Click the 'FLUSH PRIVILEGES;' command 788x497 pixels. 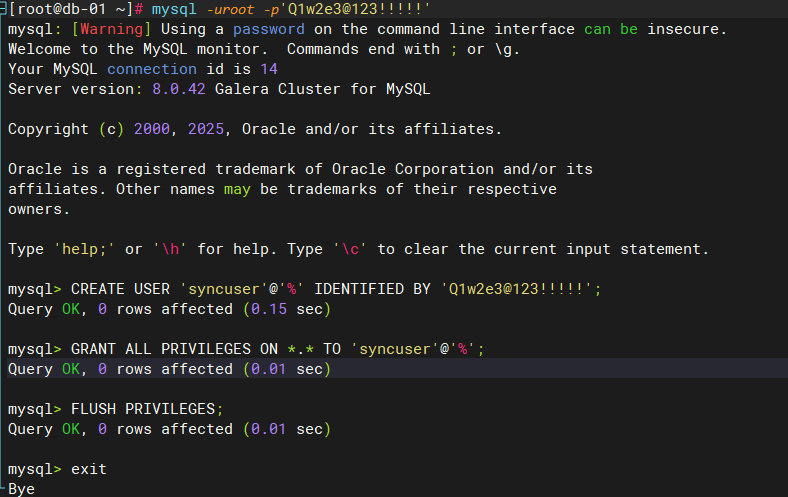[147, 409]
